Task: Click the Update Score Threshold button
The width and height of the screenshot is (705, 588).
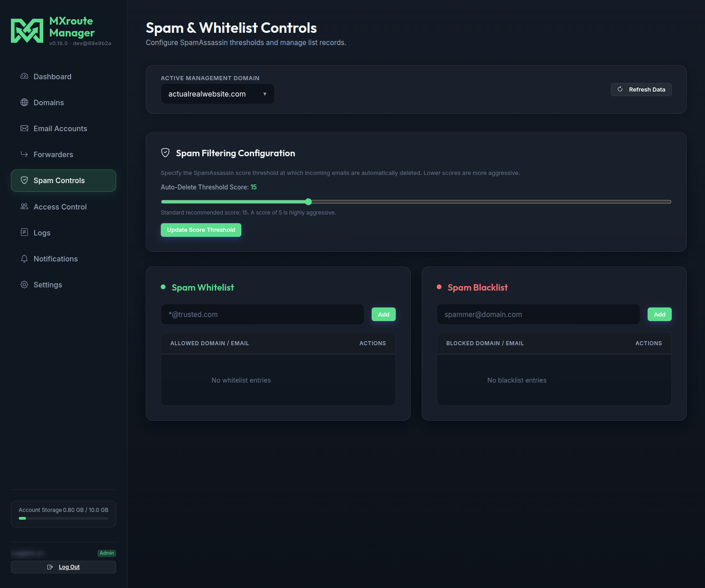Action: pyautogui.click(x=201, y=230)
